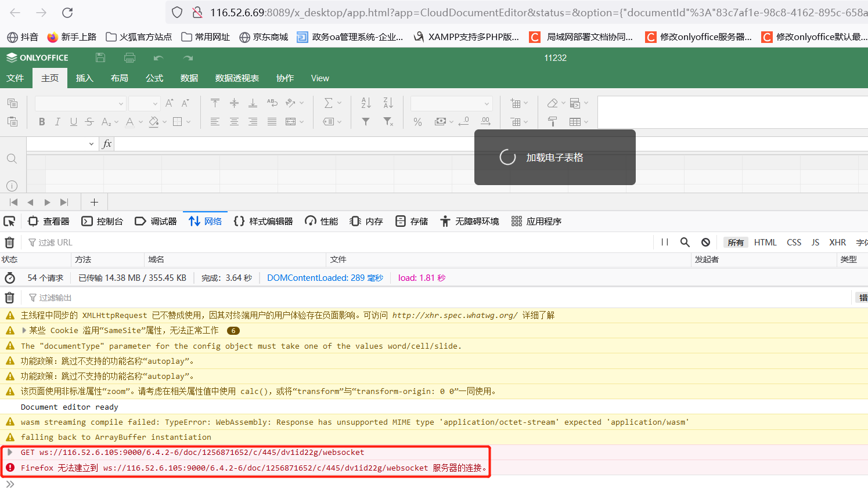Open the 插入 ribbon tab
The image size is (868, 499).
[84, 78]
